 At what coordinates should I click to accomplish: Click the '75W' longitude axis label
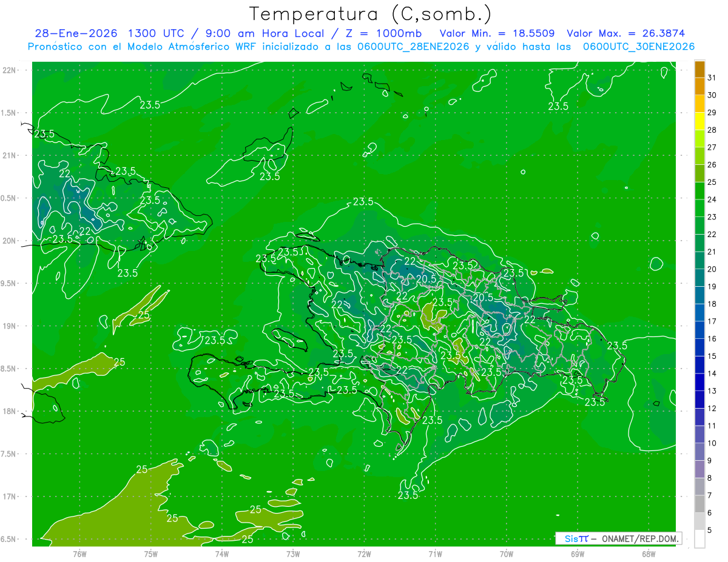click(151, 554)
